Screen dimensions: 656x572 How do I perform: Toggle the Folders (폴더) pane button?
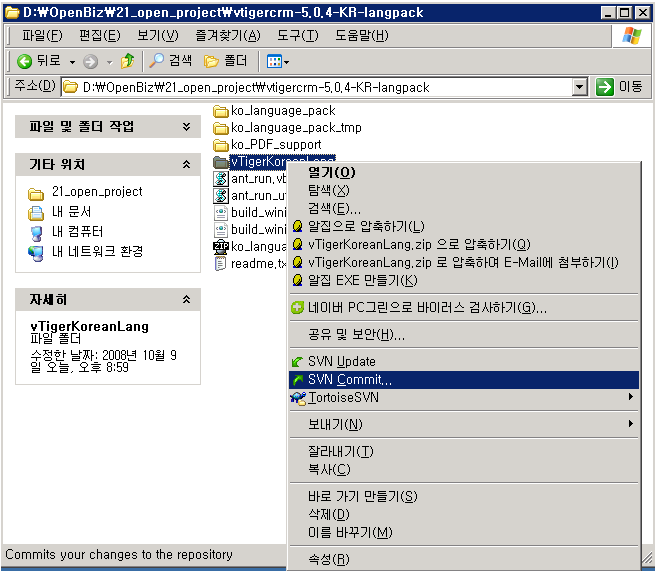226,61
